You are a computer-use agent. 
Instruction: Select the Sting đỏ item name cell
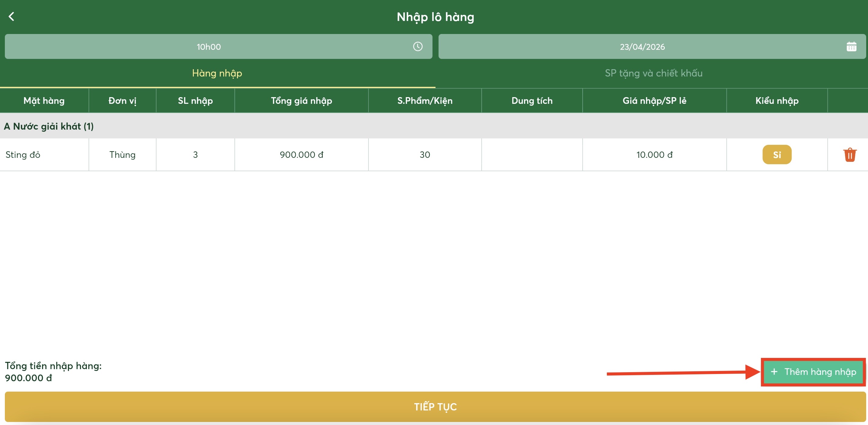coord(44,155)
